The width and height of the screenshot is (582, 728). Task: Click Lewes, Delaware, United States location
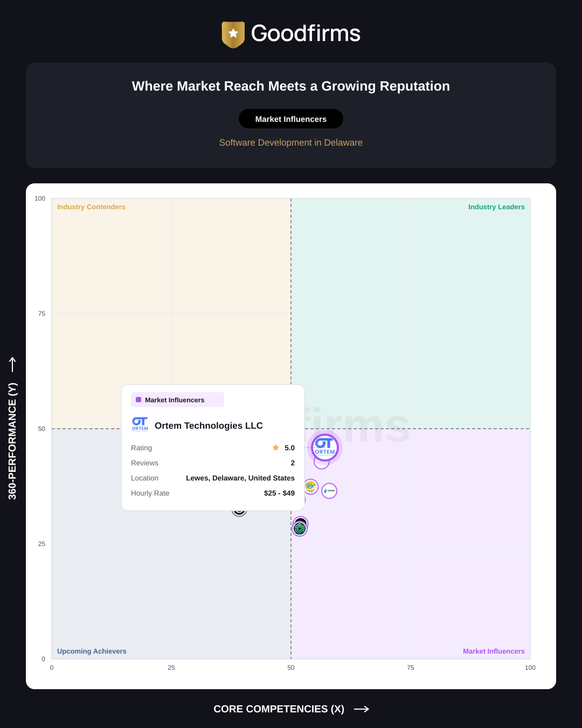(240, 478)
